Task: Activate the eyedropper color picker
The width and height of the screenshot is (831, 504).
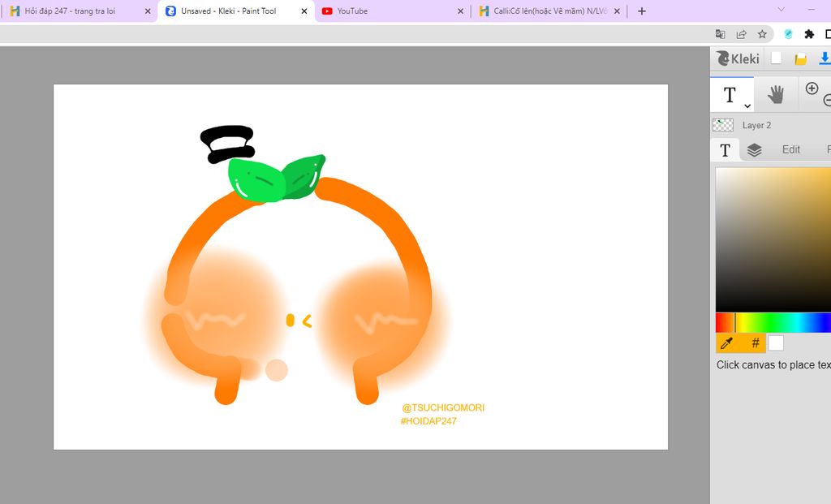Action: [727, 343]
